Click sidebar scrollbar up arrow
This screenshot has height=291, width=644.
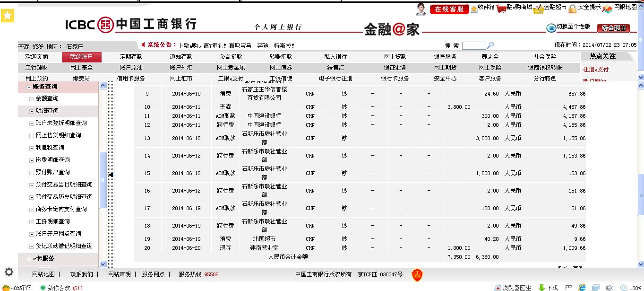pos(103,86)
